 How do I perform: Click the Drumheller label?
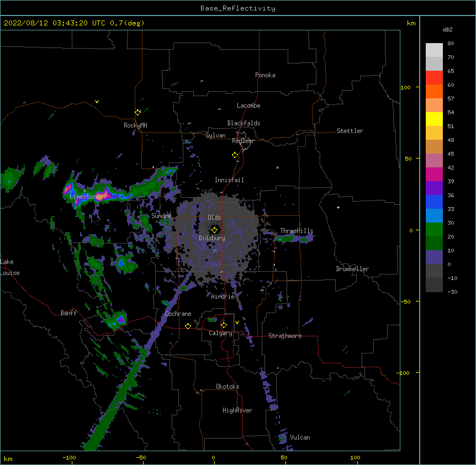coord(352,269)
